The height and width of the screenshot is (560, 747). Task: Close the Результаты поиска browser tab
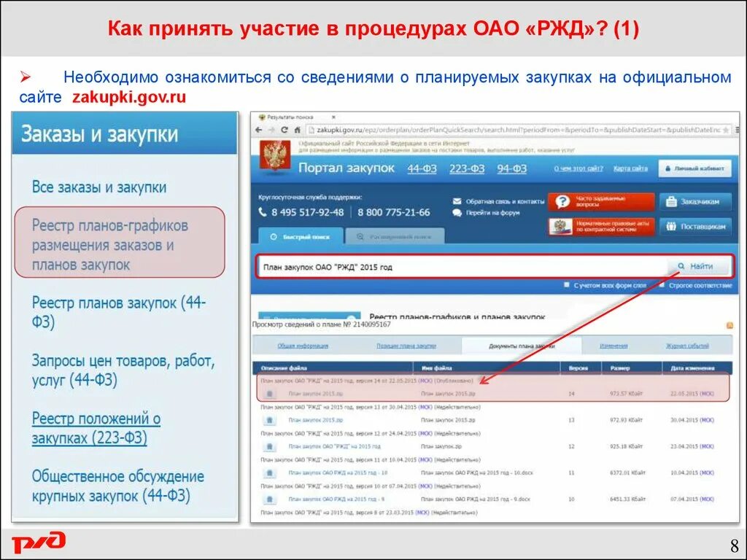pyautogui.click(x=333, y=117)
